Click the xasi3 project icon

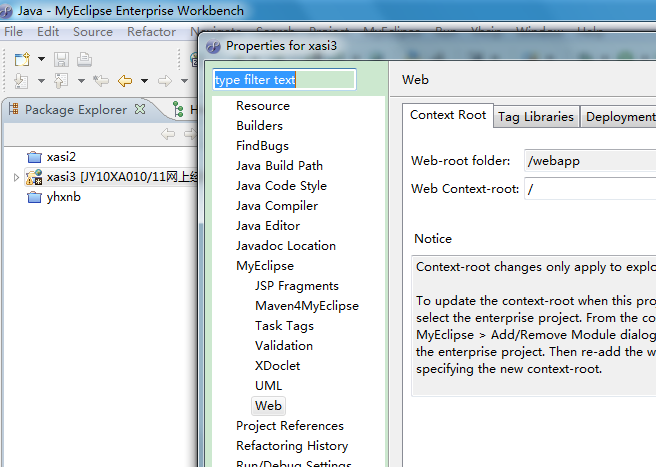[34, 177]
